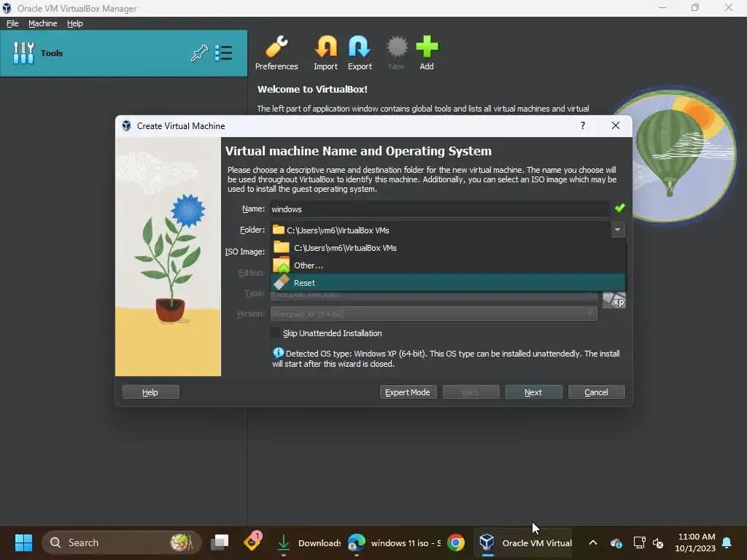Image resolution: width=747 pixels, height=560 pixels.
Task: Open the File menu
Action: click(12, 23)
